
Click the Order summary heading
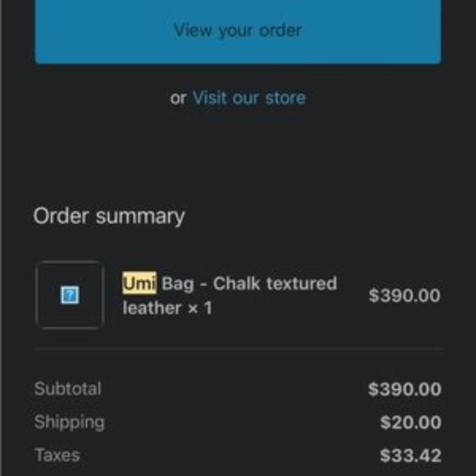[x=109, y=216]
